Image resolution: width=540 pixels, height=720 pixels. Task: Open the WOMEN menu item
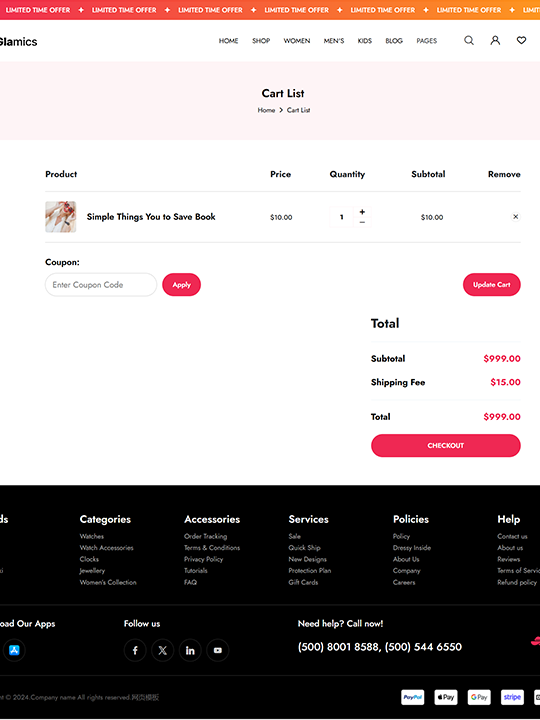[x=297, y=41]
